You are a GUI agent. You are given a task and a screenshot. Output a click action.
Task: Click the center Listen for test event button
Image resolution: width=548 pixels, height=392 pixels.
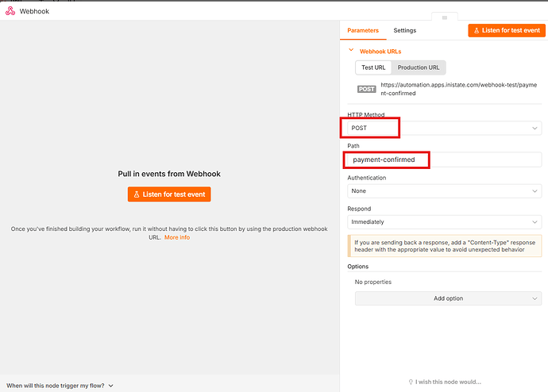pyautogui.click(x=169, y=194)
